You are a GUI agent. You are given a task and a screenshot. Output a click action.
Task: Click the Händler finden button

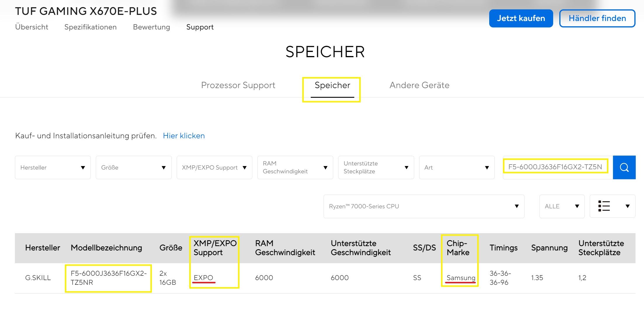(x=597, y=18)
